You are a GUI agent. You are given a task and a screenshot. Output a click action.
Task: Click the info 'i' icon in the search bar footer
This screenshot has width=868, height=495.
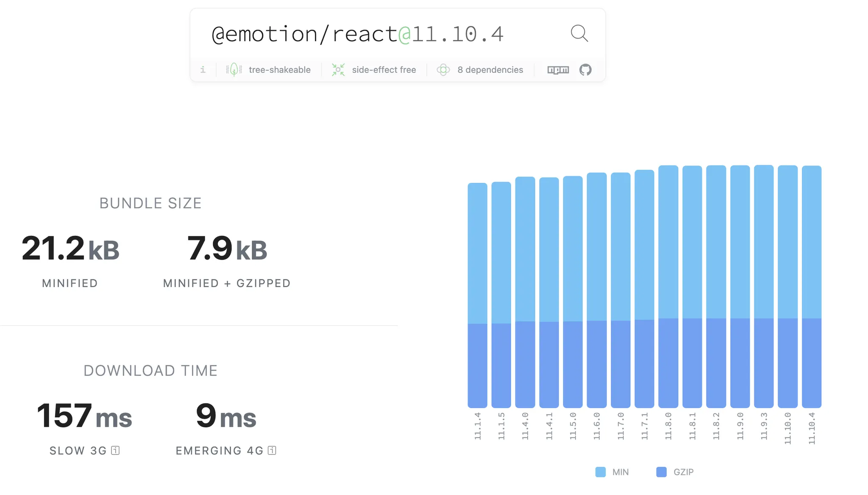click(203, 70)
